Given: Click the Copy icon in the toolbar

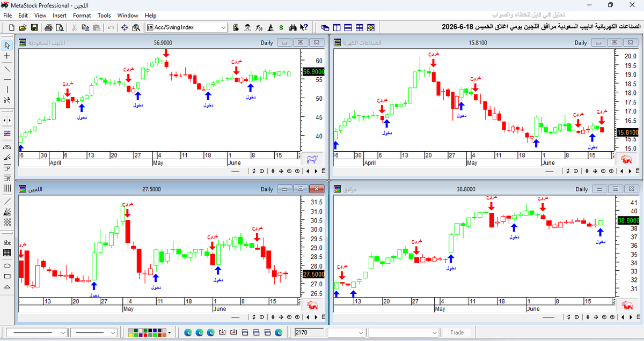Looking at the screenshot, I should [x=85, y=27].
